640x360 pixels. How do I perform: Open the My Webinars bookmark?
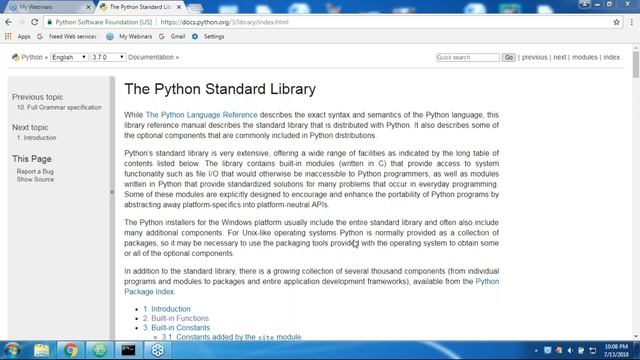(129, 36)
